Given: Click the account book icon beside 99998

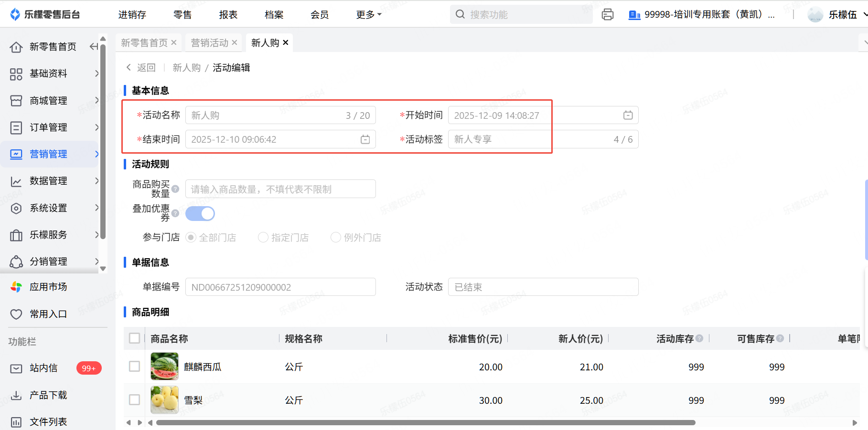Looking at the screenshot, I should point(634,15).
